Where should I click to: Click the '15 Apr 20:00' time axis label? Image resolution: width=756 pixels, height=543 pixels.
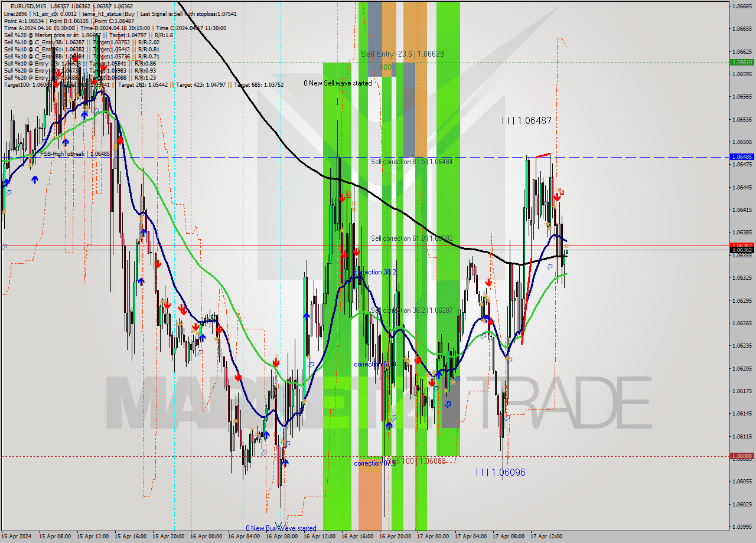tap(168, 537)
